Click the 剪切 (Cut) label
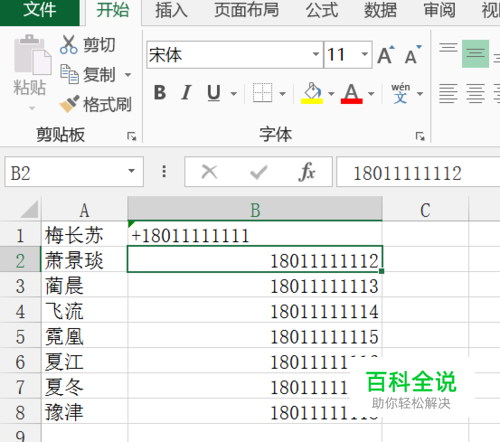The height and width of the screenshot is (442, 500). pyautogui.click(x=99, y=45)
